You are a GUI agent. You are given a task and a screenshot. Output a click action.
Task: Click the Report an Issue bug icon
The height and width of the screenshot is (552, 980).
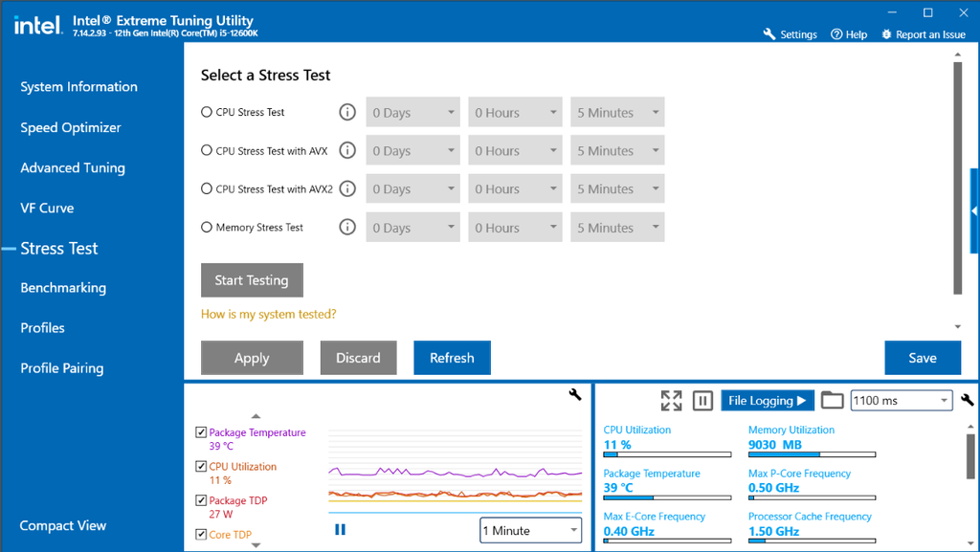[886, 34]
